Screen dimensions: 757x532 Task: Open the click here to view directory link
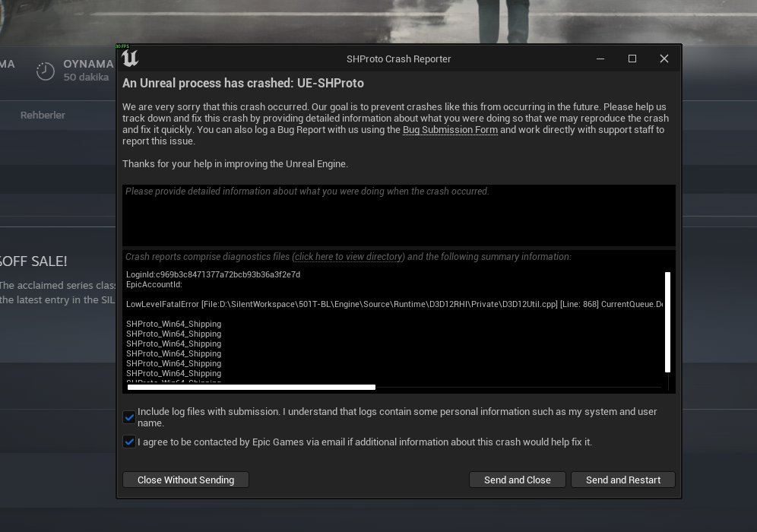click(349, 257)
